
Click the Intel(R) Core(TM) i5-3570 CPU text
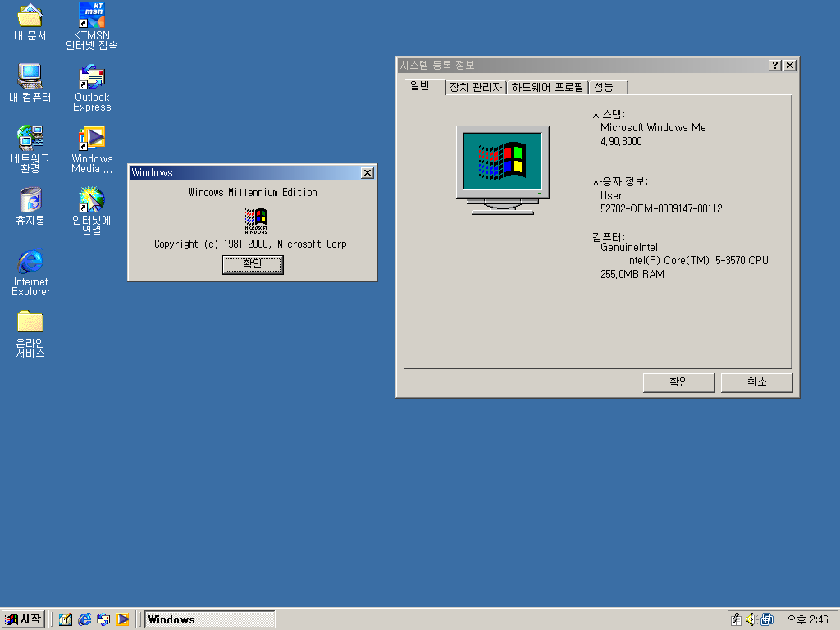[697, 260]
